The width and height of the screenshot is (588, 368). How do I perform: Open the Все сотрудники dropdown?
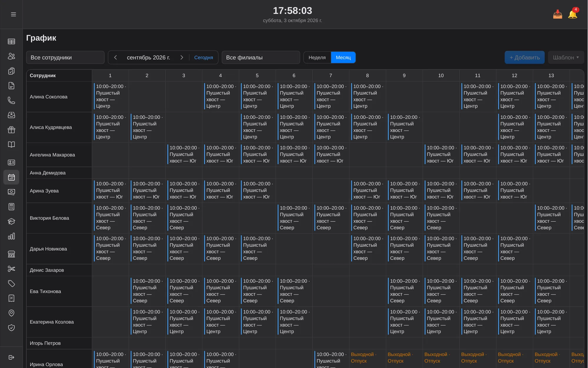65,57
